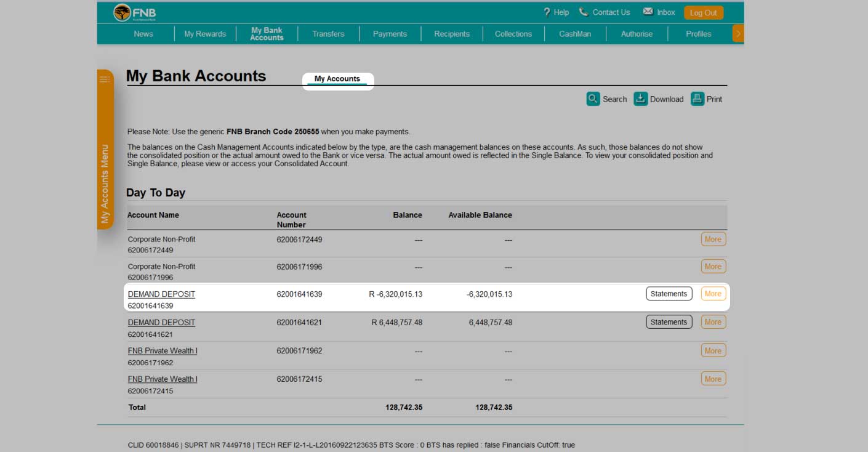Click the Help text link
868x452 pixels.
coord(561,12)
